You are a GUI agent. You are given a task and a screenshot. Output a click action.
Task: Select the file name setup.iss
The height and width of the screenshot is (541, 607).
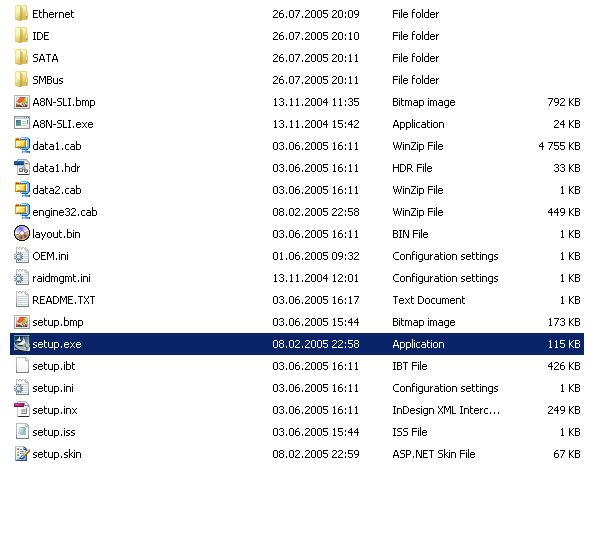coord(54,432)
